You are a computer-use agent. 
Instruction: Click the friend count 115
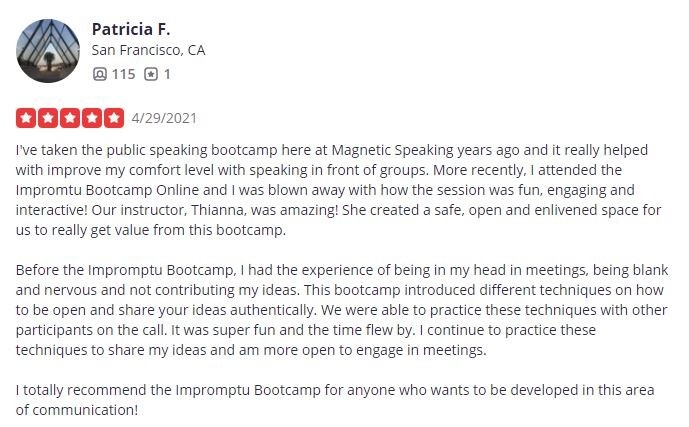pyautogui.click(x=123, y=74)
